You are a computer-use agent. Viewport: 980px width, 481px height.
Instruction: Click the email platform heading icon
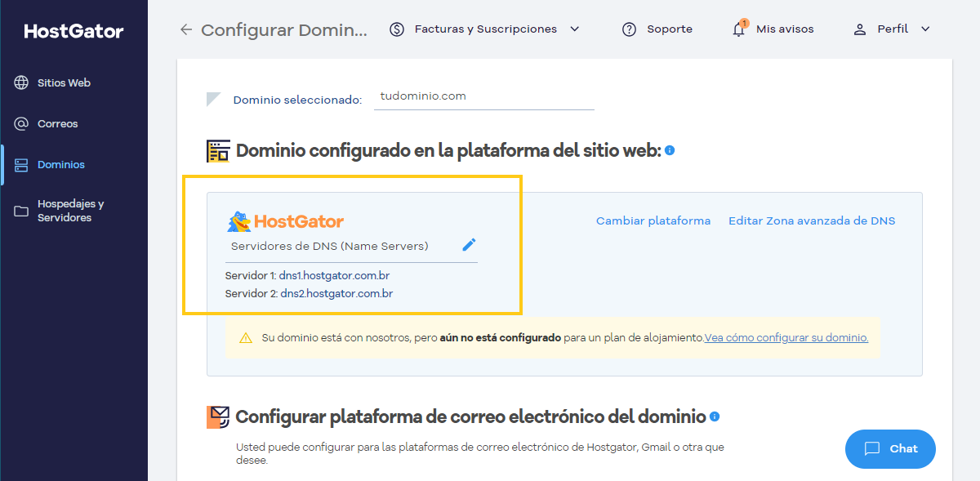click(218, 417)
